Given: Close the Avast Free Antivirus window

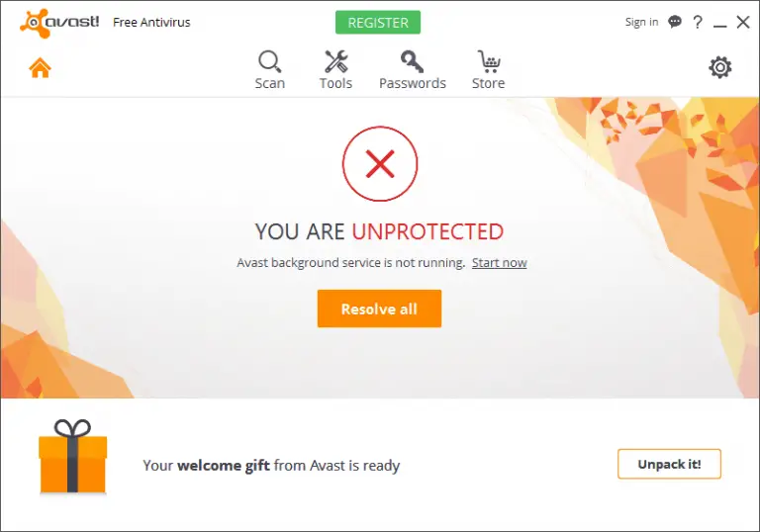Looking at the screenshot, I should click(743, 22).
